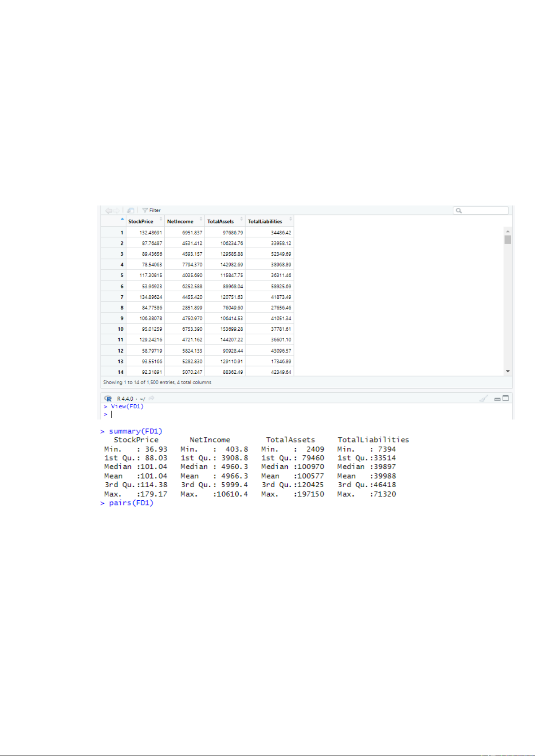Click the R 4.4.0 version label
Viewport: 535px width, 756px height.
point(125,398)
